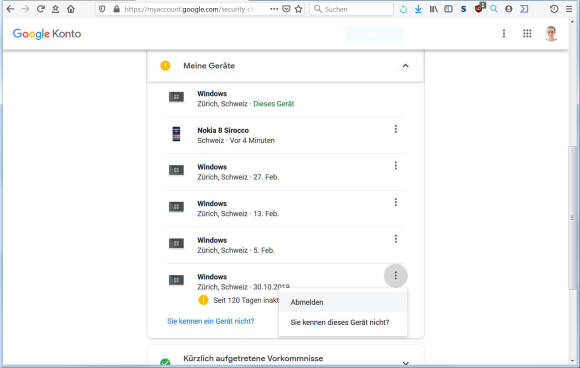Viewport: 580px width, 368px height.
Task: Click the address bar URL
Action: pos(189,9)
